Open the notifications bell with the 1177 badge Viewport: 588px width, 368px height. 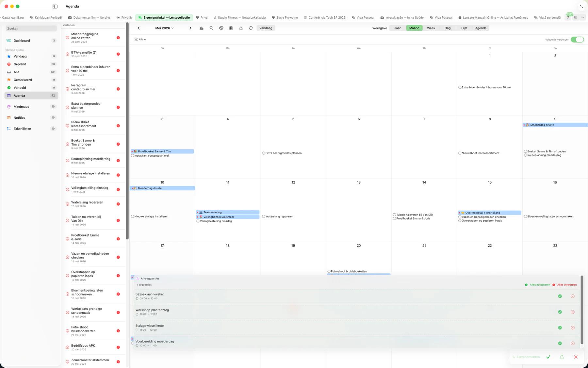(568, 17)
